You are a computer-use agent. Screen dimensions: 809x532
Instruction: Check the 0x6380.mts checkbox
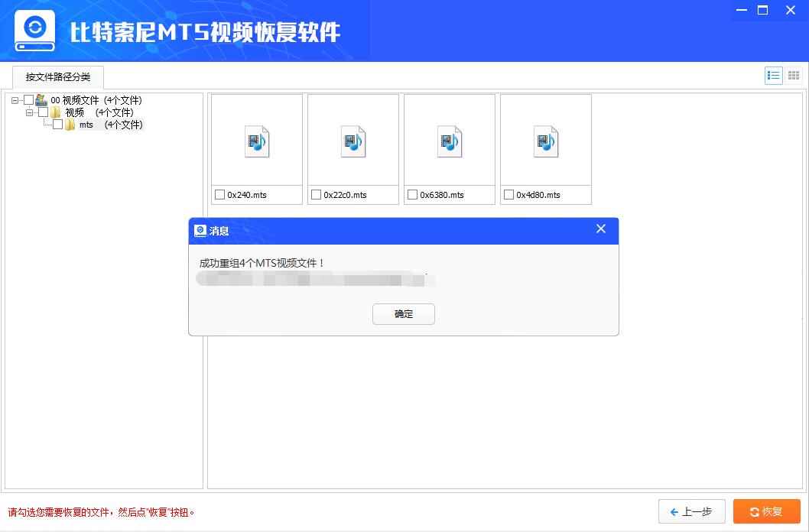pyautogui.click(x=412, y=195)
